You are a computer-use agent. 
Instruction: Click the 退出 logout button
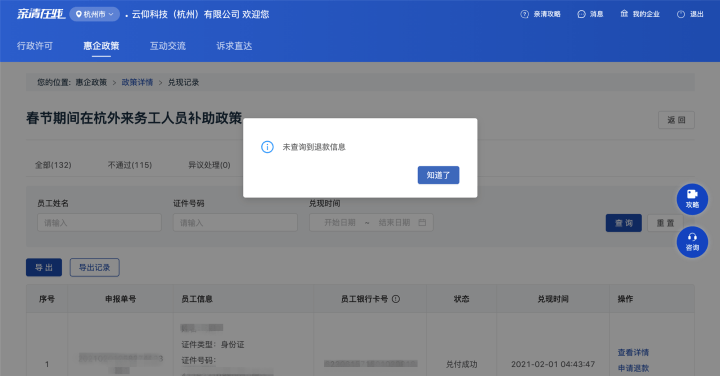pos(690,14)
